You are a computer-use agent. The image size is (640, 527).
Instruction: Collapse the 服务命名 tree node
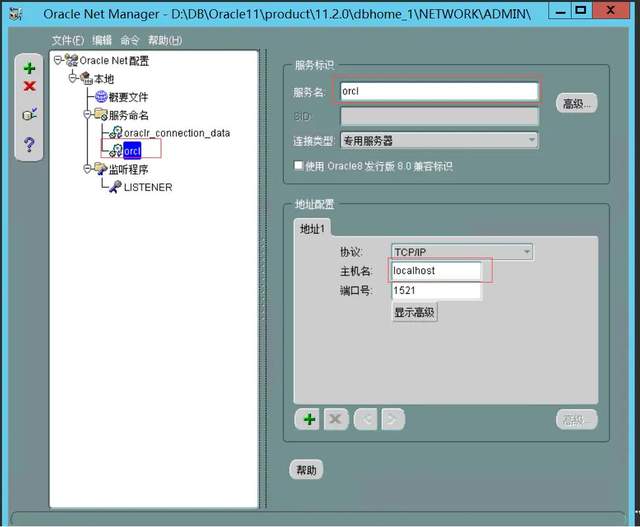tap(87, 115)
